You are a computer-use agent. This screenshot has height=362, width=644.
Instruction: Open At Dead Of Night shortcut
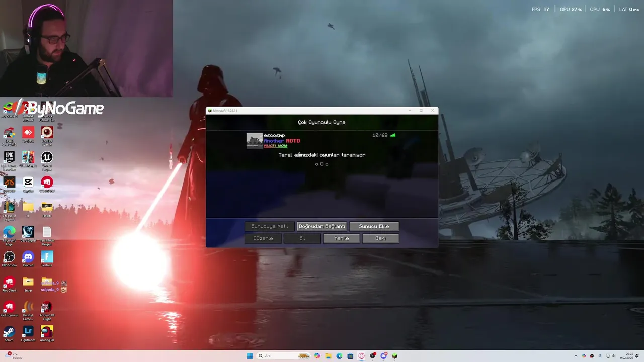pos(47,310)
